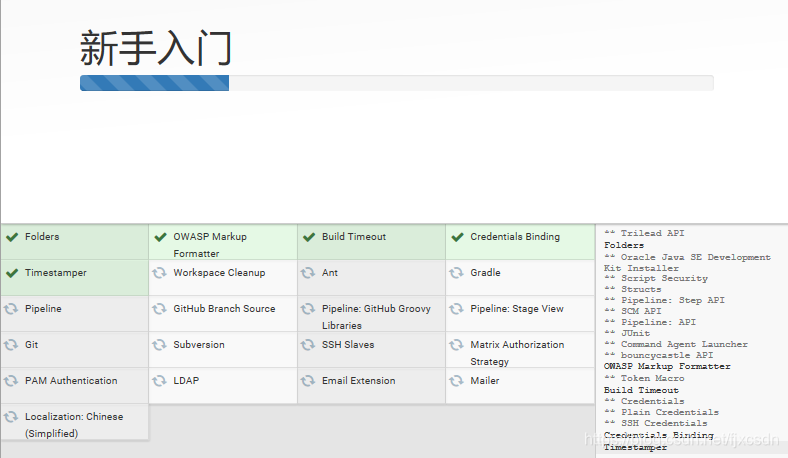This screenshot has width=788, height=458.
Task: Select the Mailer plugin label
Action: pos(485,381)
